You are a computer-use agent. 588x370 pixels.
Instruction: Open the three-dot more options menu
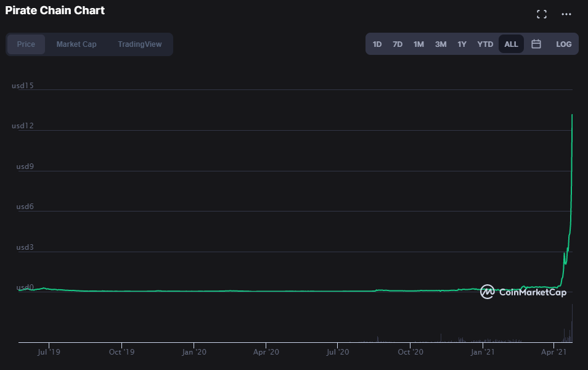pyautogui.click(x=566, y=14)
